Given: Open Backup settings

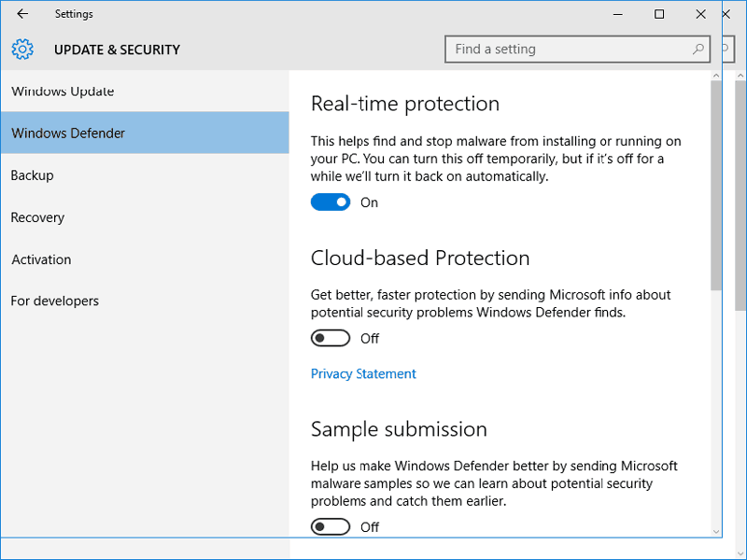Looking at the screenshot, I should click(32, 175).
